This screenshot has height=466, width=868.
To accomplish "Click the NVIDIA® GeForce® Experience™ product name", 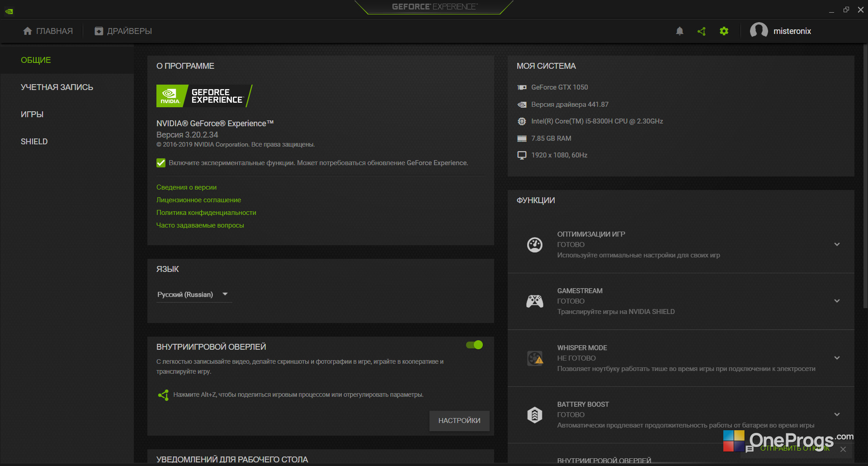I will 215,124.
